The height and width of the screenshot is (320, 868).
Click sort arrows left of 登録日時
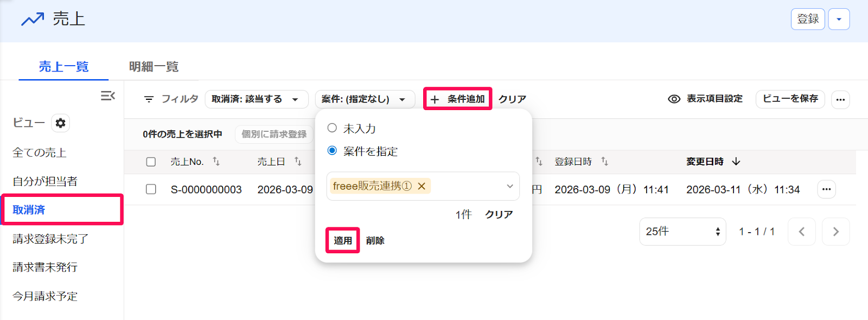[x=539, y=161]
